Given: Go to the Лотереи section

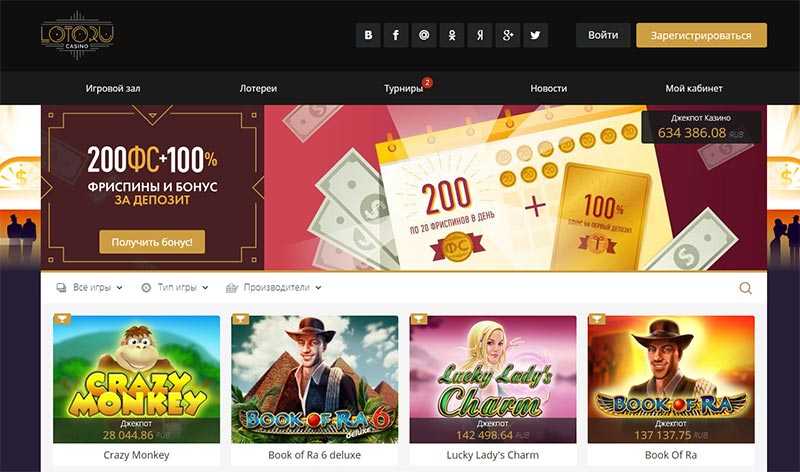Looking at the screenshot, I should (x=258, y=88).
